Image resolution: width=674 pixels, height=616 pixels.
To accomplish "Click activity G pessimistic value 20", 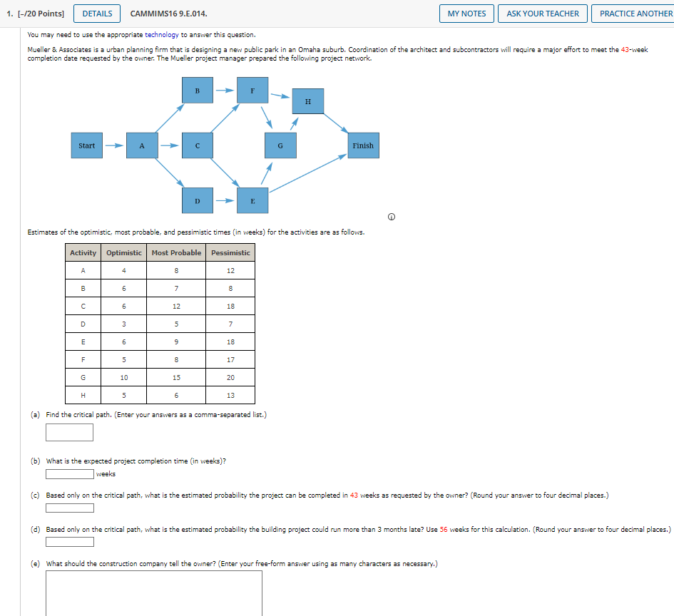I will click(x=230, y=378).
